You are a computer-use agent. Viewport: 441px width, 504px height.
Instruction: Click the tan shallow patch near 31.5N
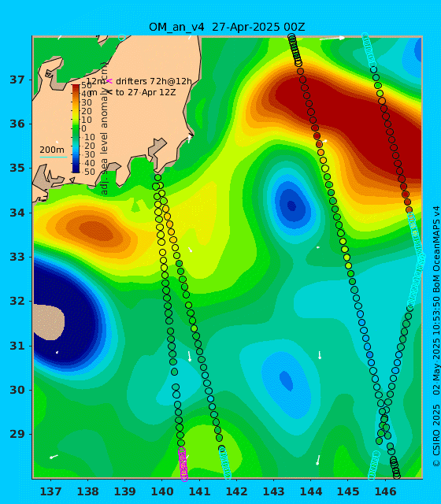[49, 322]
